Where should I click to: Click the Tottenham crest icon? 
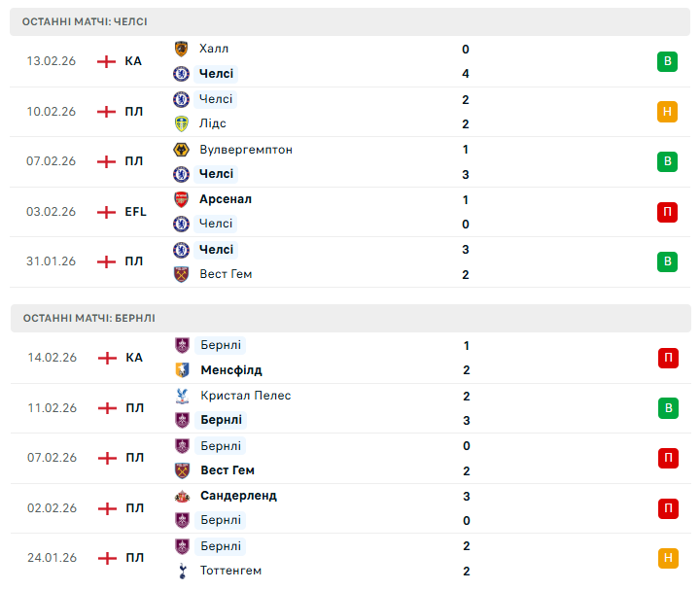tap(181, 571)
